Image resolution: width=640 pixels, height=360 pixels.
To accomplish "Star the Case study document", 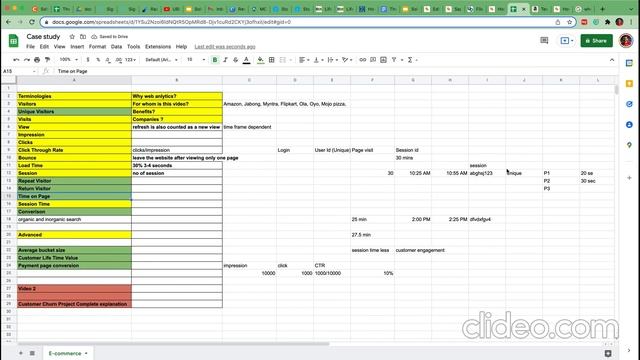I will [72, 37].
